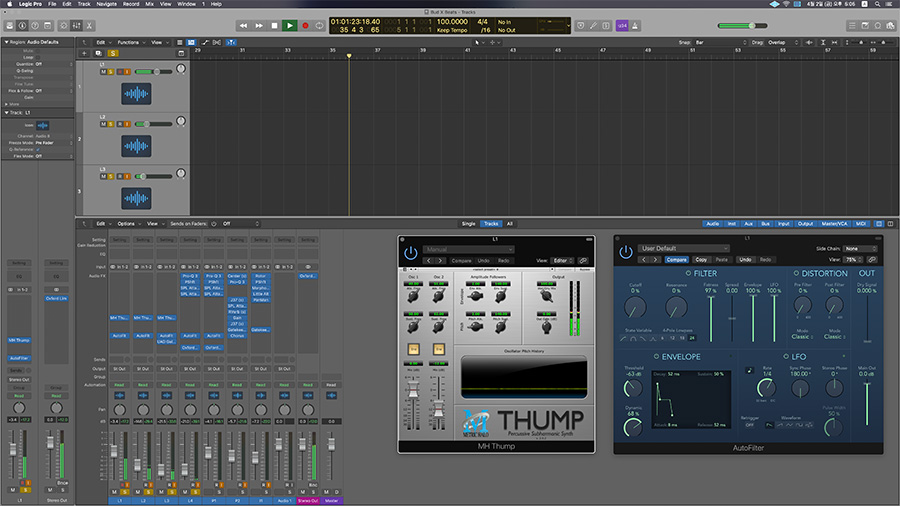The height and width of the screenshot is (506, 900).
Task: Toggle the yellow global Solo button
Action: [113, 53]
